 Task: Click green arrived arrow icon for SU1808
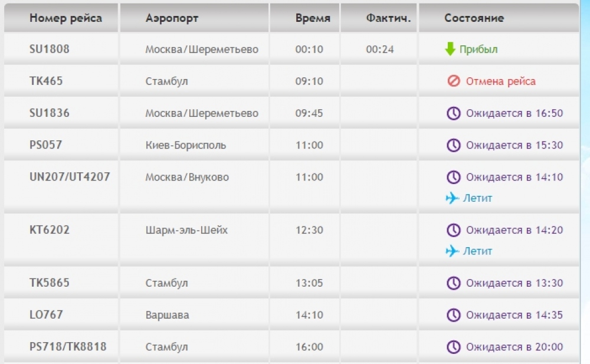pyautogui.click(x=450, y=49)
